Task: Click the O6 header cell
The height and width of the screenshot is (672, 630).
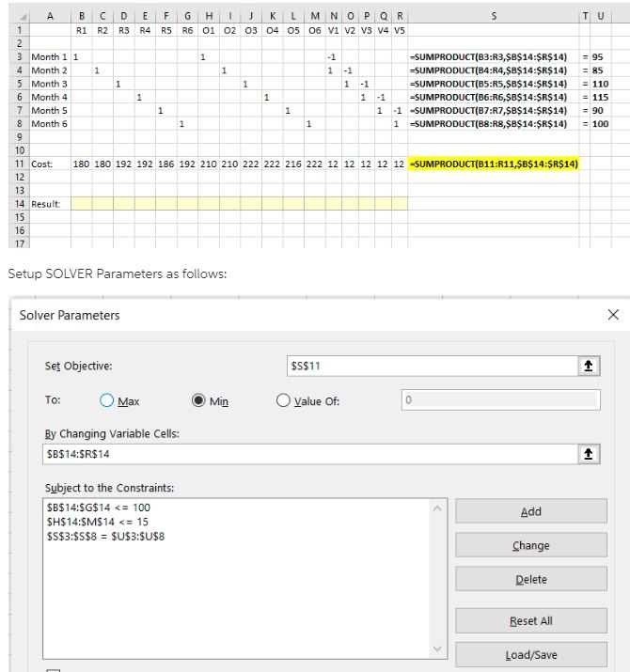Action: tap(315, 30)
